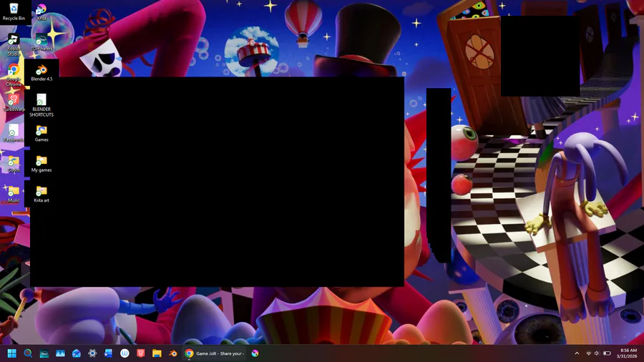This screenshot has height=362, width=644.
Task: Select the Godot folder on desktop
Action: pos(14,164)
